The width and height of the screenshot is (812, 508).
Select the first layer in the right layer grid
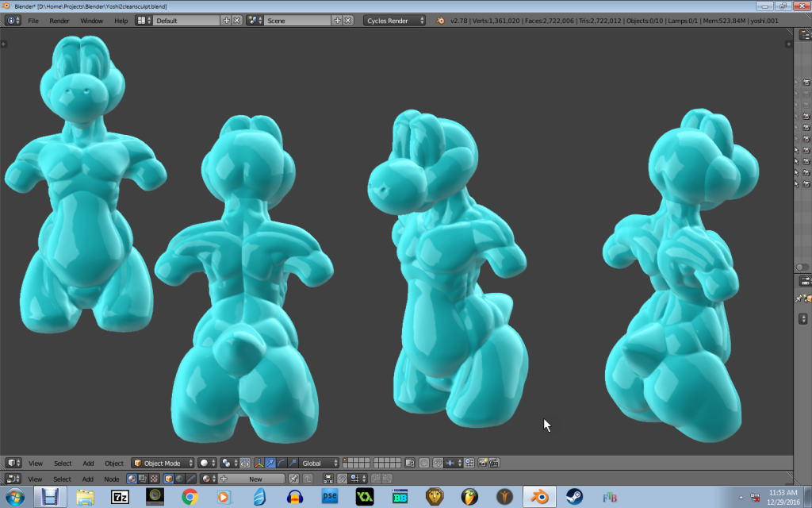click(376, 460)
